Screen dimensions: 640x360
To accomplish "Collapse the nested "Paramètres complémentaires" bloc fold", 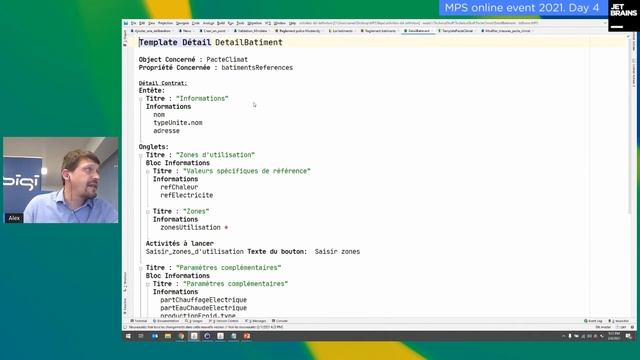I will (148, 284).
